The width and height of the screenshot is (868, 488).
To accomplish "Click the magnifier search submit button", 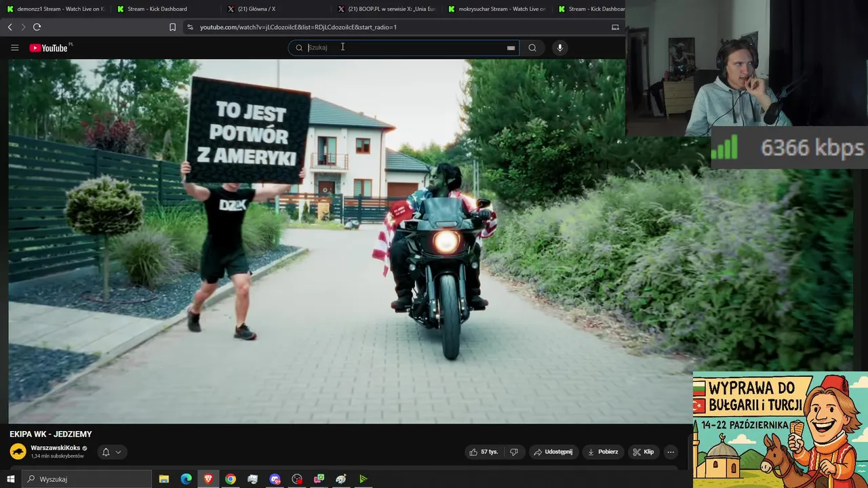I will point(532,47).
